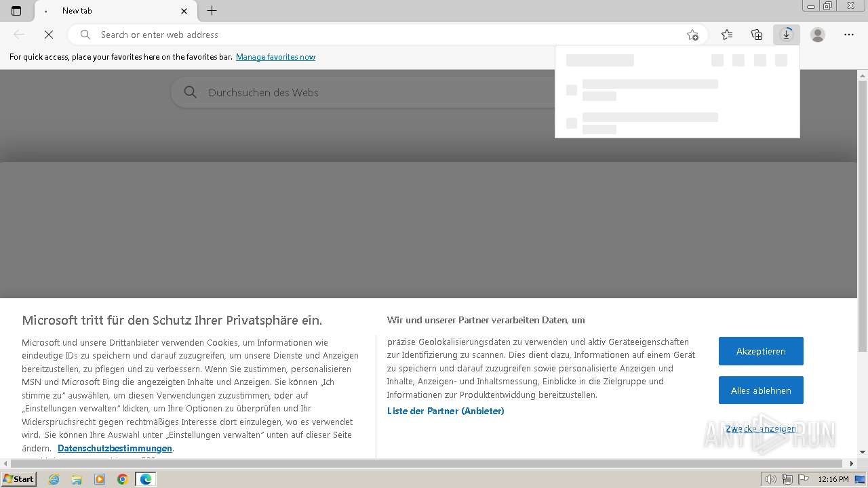Open volume control in system tray
868x488 pixels.
tap(771, 479)
